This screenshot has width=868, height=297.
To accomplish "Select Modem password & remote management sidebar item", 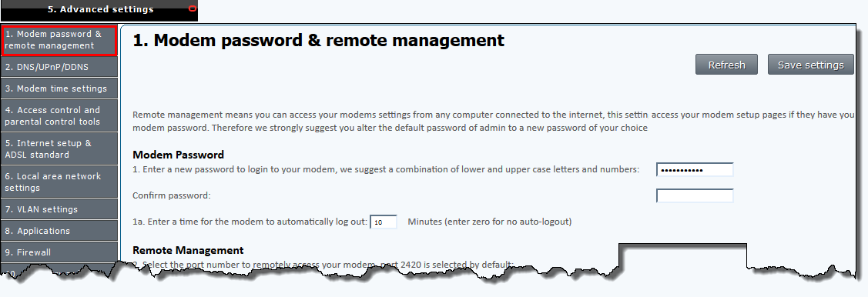I will tap(59, 40).
